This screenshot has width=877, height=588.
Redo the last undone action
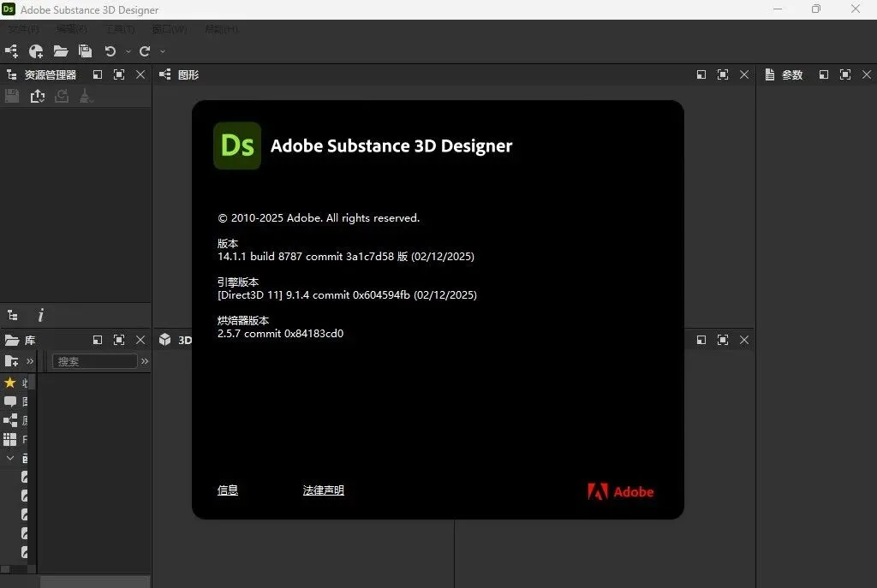click(145, 51)
